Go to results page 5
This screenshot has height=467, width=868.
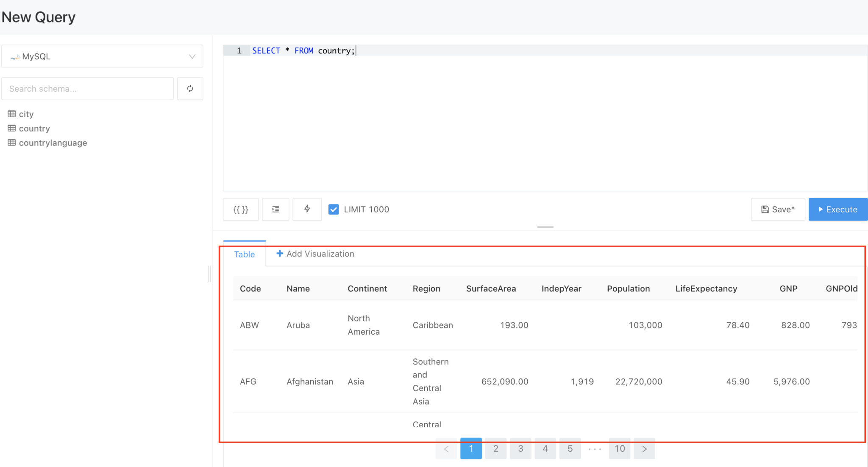(x=570, y=449)
